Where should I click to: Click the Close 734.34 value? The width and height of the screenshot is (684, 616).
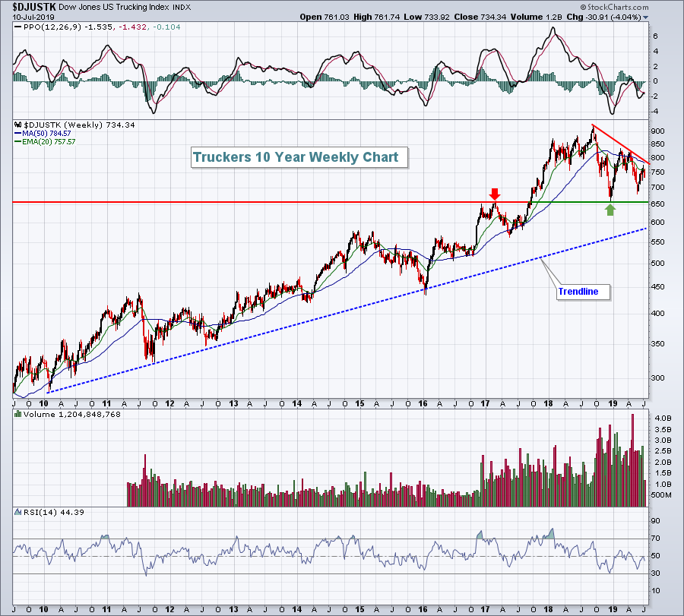480,17
